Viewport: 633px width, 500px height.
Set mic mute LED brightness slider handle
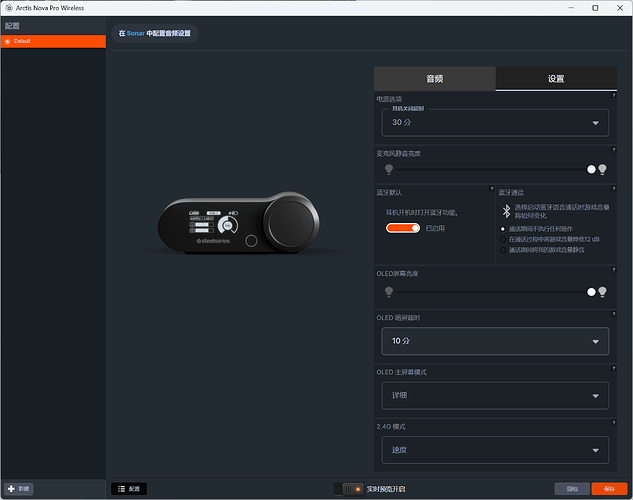(x=591, y=169)
